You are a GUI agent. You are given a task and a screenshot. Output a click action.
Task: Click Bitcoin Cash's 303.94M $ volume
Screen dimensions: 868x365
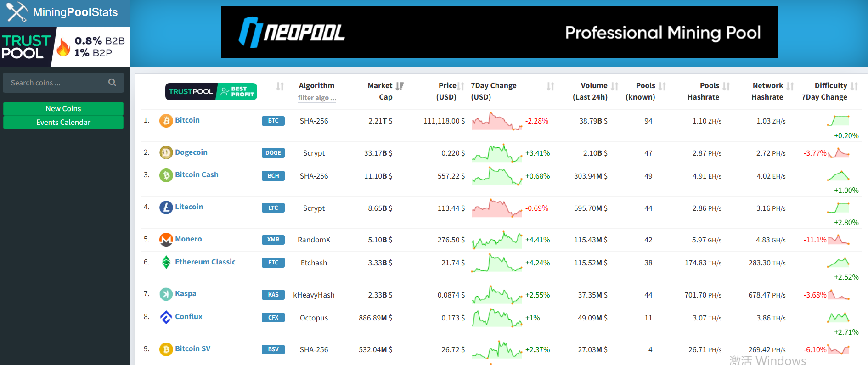pos(591,176)
